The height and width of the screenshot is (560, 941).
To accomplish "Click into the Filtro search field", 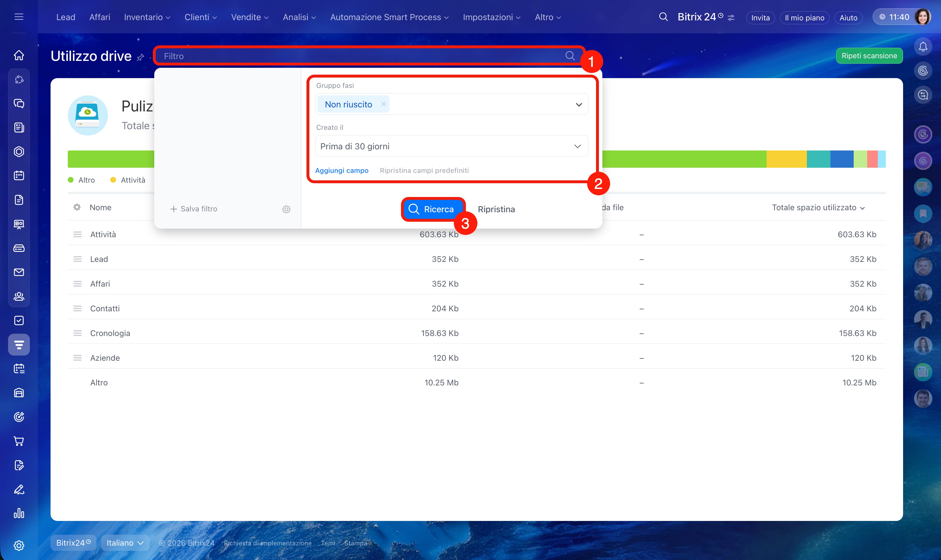I will tap(358, 56).
